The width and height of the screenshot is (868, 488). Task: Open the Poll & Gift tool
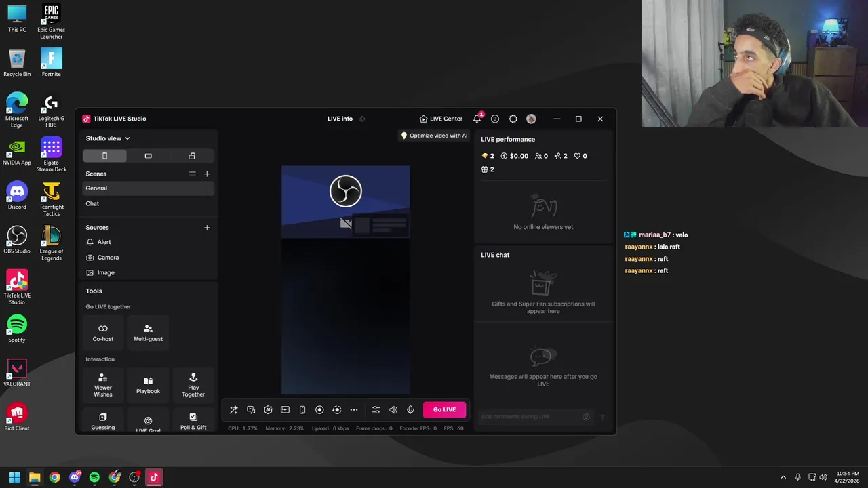tap(193, 421)
